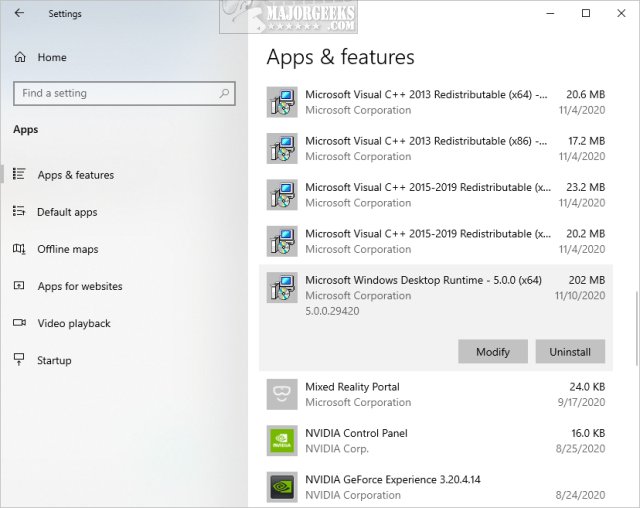This screenshot has width=640, height=508.
Task: Click the 11/10/2020 install date
Action: (580, 296)
